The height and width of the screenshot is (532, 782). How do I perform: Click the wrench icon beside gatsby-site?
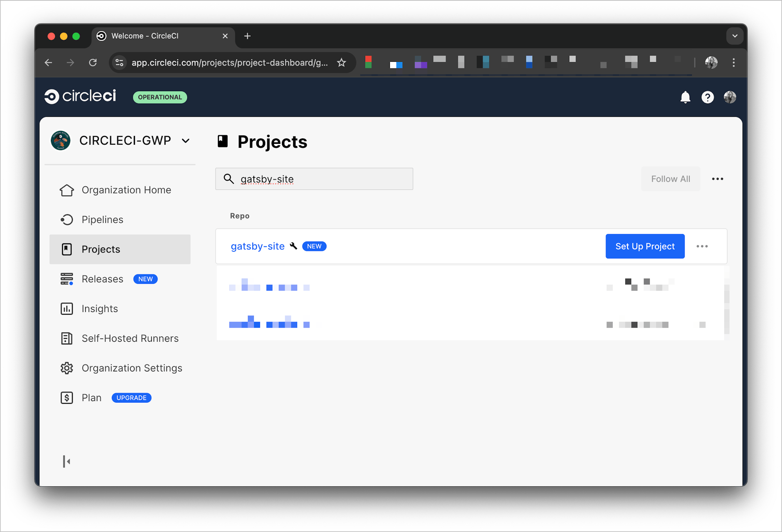click(x=293, y=246)
